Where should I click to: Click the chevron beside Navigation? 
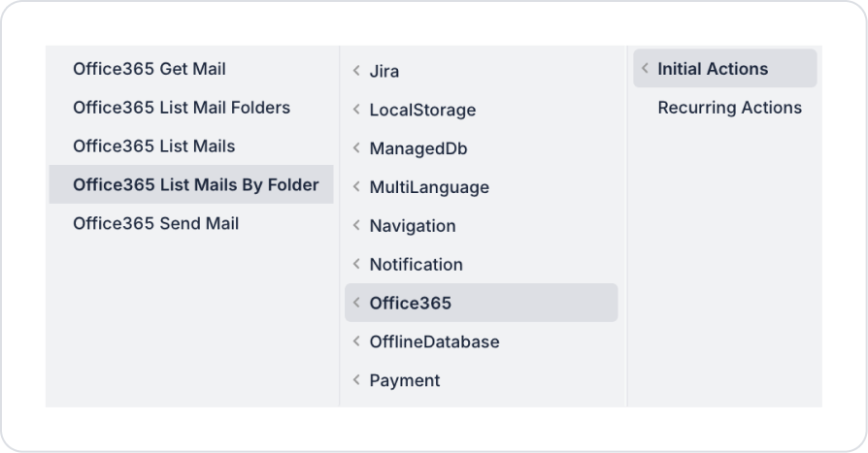[356, 225]
